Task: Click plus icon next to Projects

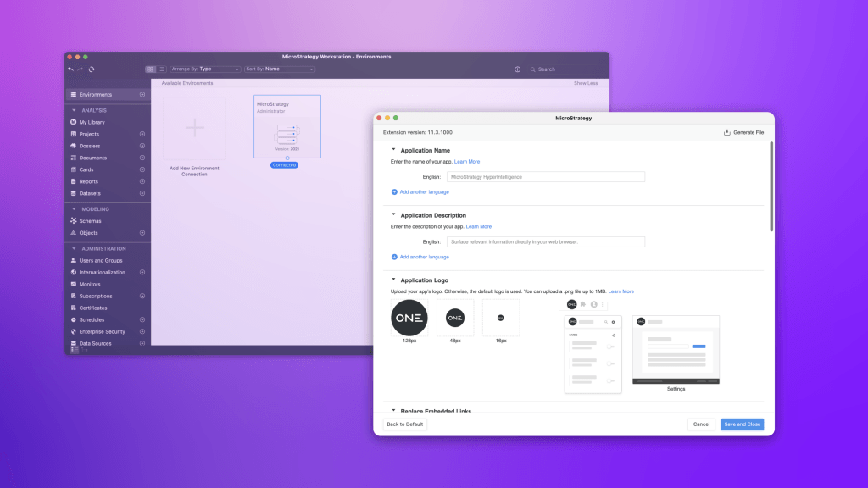Action: [x=142, y=134]
